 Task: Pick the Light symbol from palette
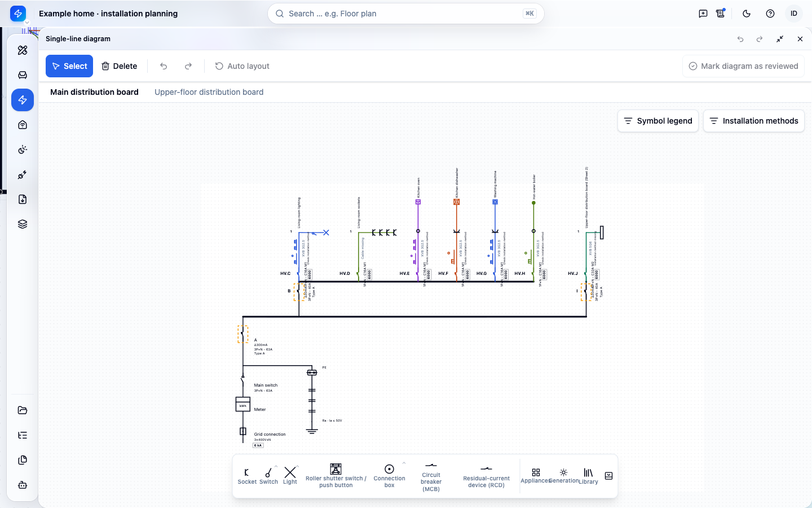pos(290,476)
